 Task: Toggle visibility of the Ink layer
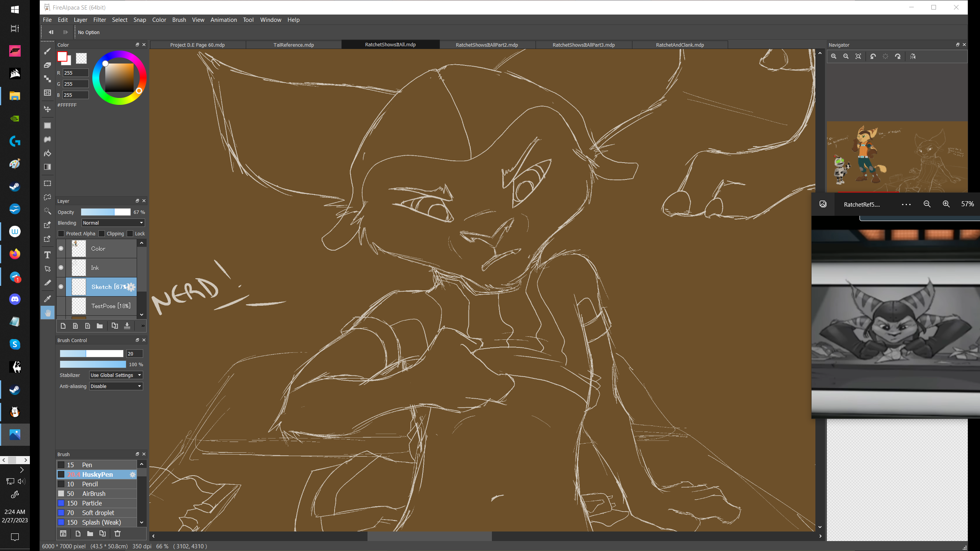[x=61, y=267]
